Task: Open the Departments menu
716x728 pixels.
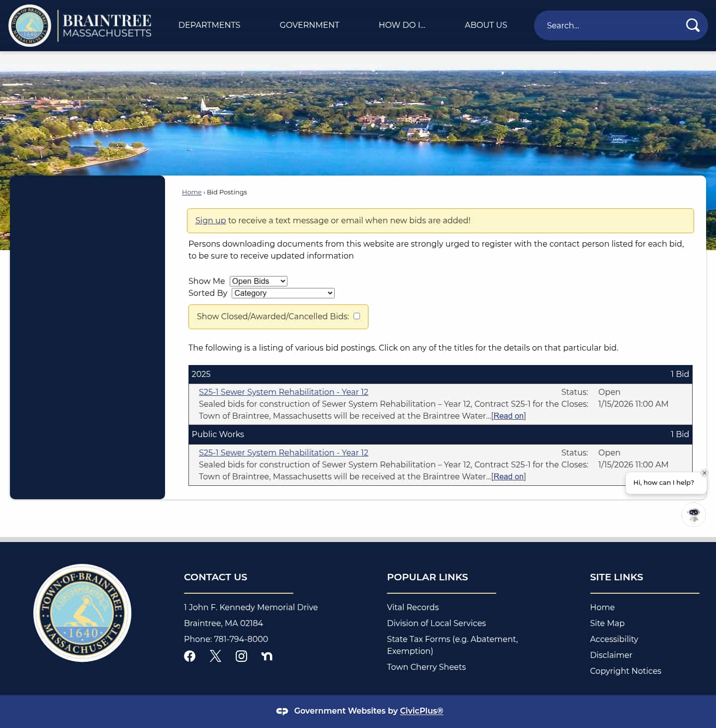Action: click(209, 25)
